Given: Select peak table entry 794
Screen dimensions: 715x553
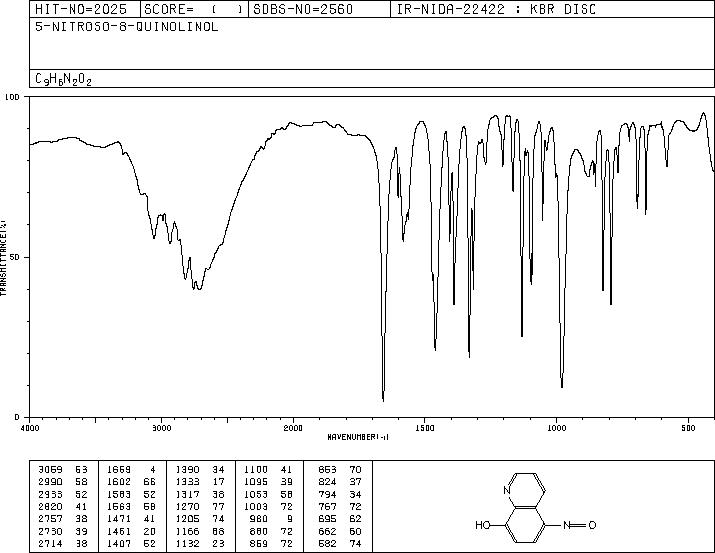Looking at the screenshot, I should [340, 494].
